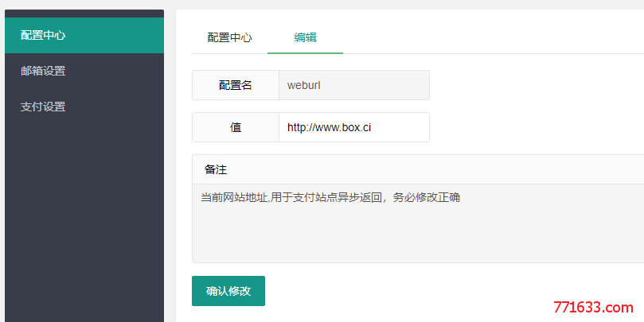Click the 值 label
Image resolution: width=644 pixels, height=322 pixels.
tap(236, 127)
